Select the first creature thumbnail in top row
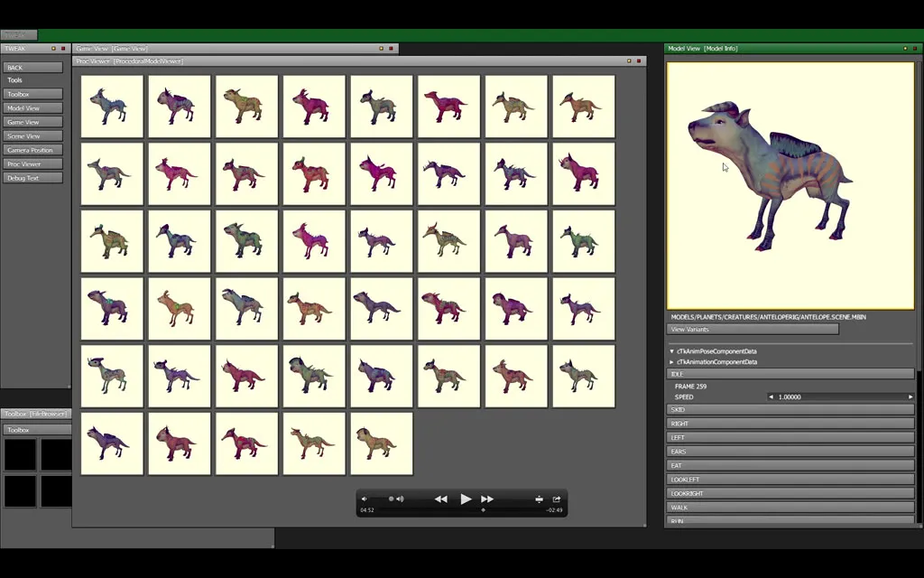This screenshot has height=578, width=924. pyautogui.click(x=112, y=106)
